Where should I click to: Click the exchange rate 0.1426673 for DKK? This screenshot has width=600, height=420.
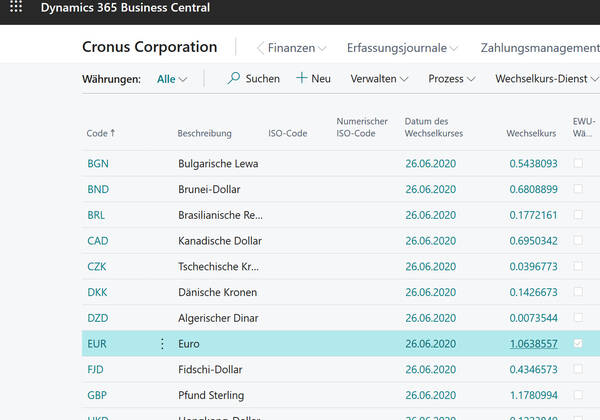[x=533, y=292]
